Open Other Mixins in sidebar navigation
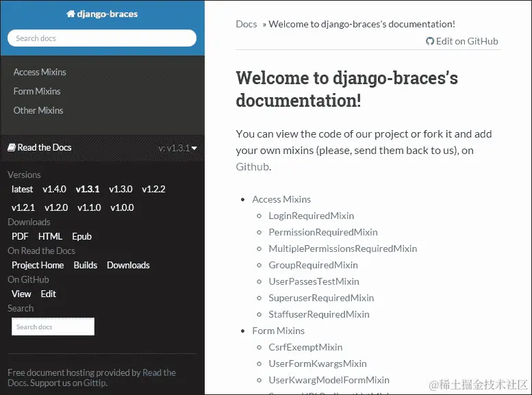This screenshot has width=532, height=395. [x=38, y=110]
